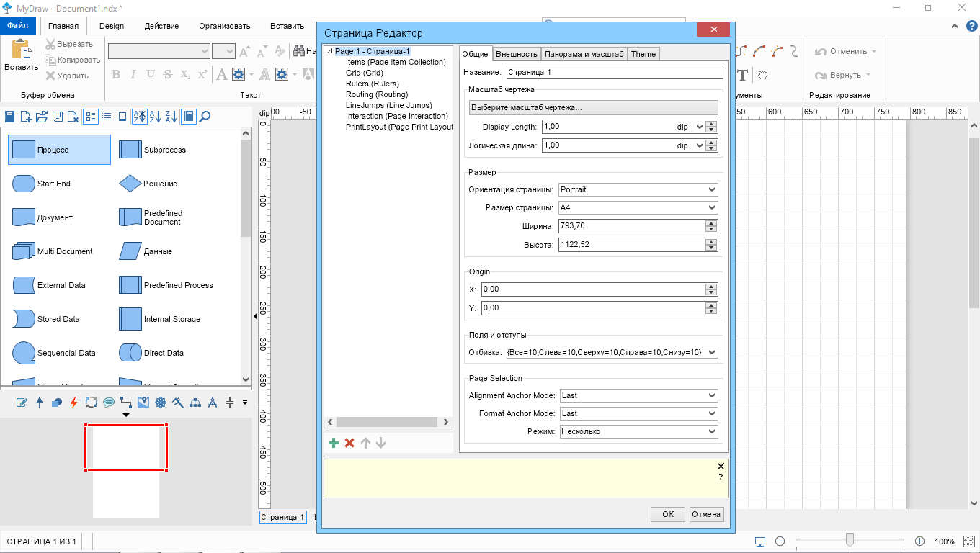Click the Название text field
The image size is (980, 553).
(x=614, y=72)
